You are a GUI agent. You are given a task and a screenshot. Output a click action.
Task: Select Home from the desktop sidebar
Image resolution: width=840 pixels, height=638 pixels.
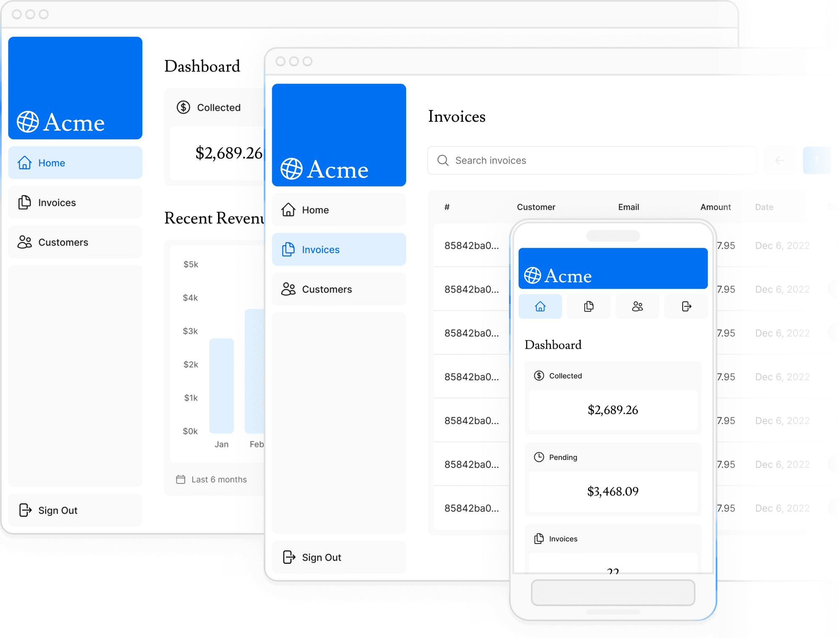click(x=74, y=162)
